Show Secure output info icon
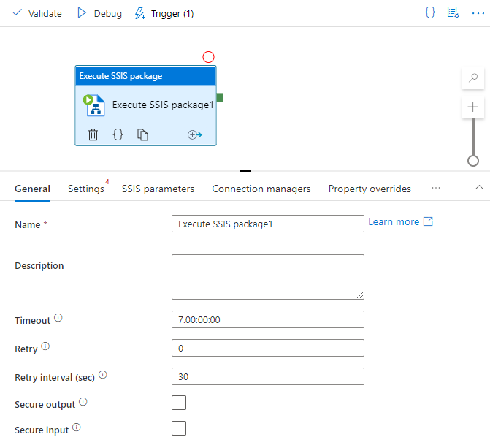 [x=83, y=402]
